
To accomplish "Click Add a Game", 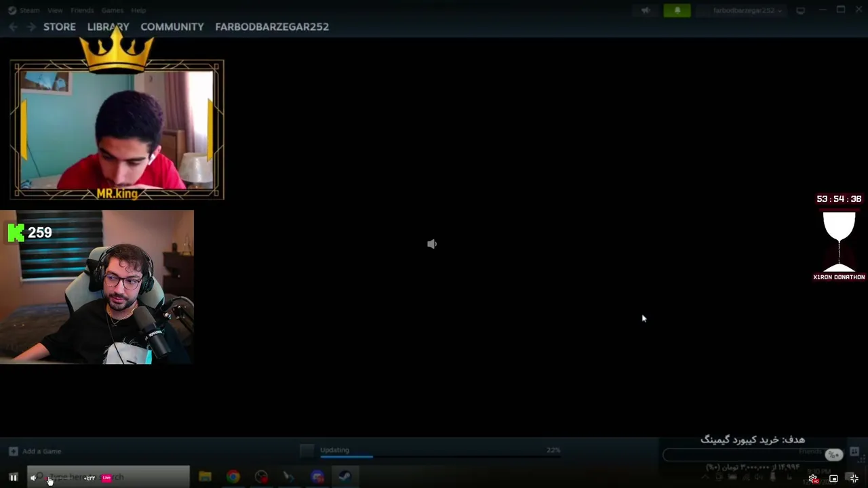I will 35,451.
